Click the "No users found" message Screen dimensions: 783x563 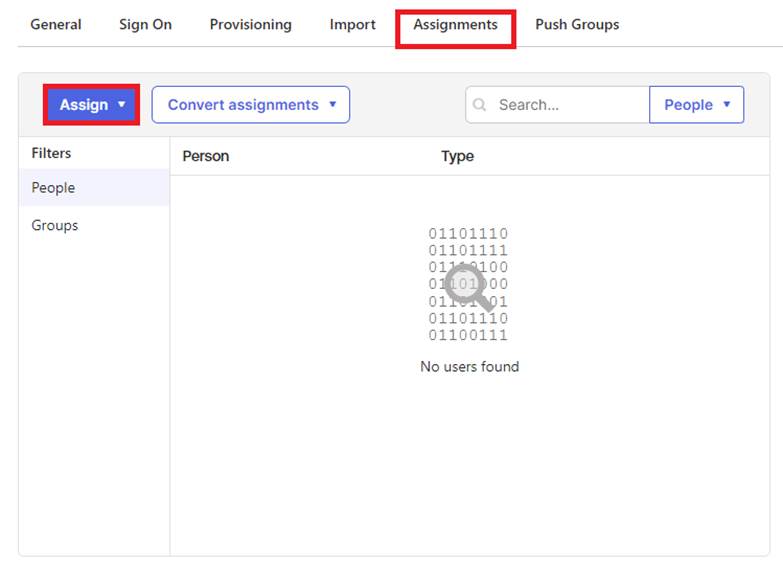coord(469,367)
